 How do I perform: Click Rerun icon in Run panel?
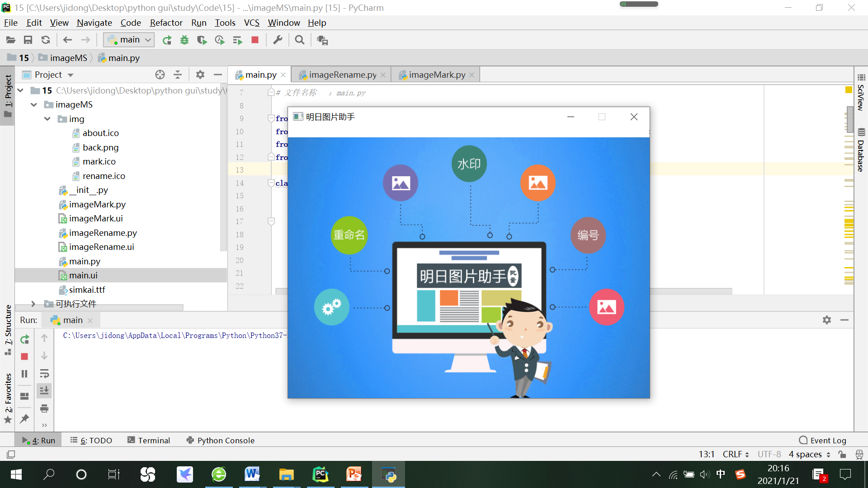(x=25, y=339)
